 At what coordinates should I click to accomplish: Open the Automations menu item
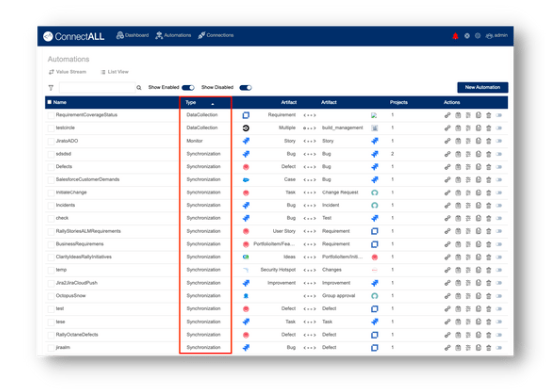point(174,35)
